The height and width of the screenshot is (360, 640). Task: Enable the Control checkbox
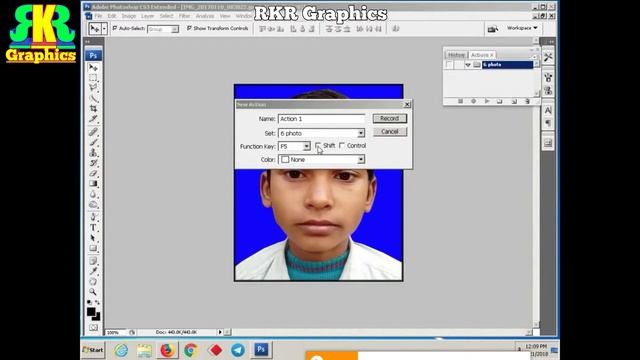coord(342,146)
